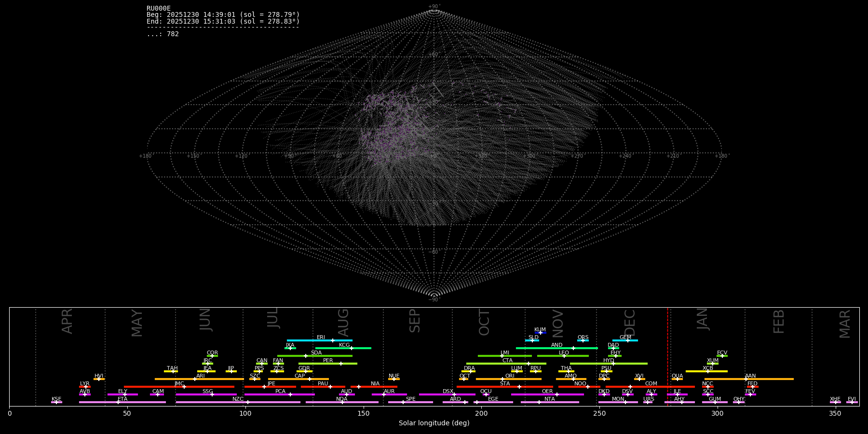Click the URS shower label
This screenshot has height=434, width=868.
click(649, 399)
